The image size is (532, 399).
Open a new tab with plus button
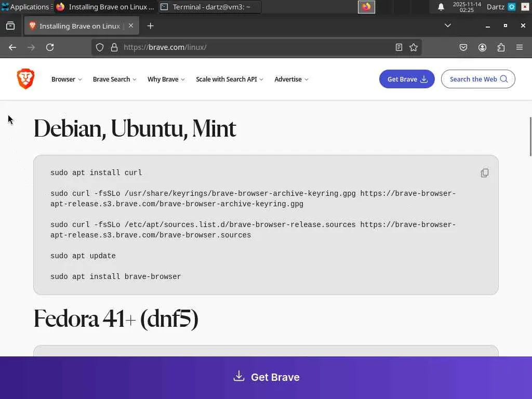[x=150, y=26]
